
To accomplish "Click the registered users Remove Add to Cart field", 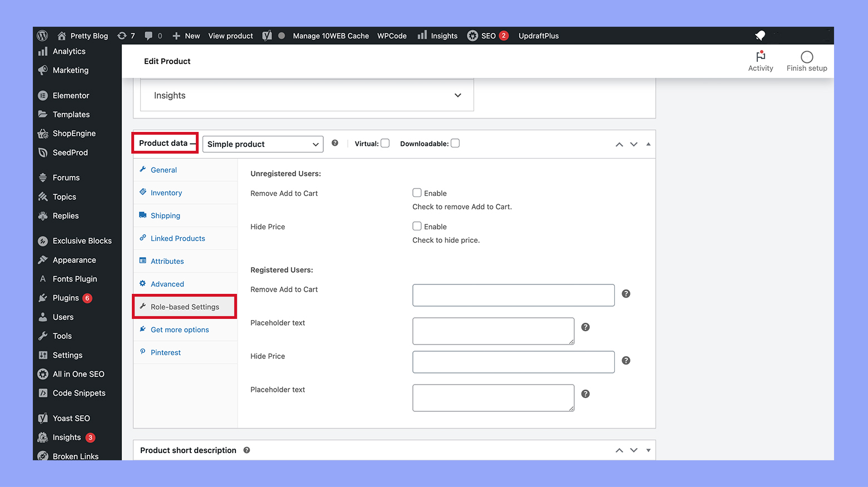I will pos(513,295).
